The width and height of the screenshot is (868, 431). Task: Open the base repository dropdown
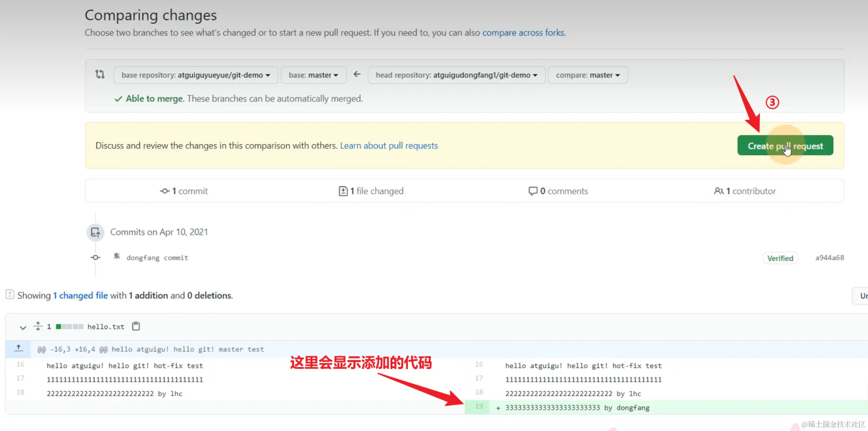[x=196, y=75]
